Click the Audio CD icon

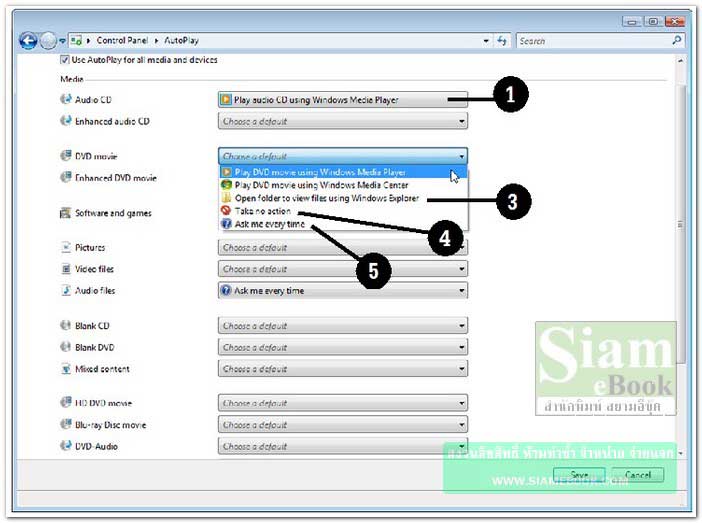(66, 99)
